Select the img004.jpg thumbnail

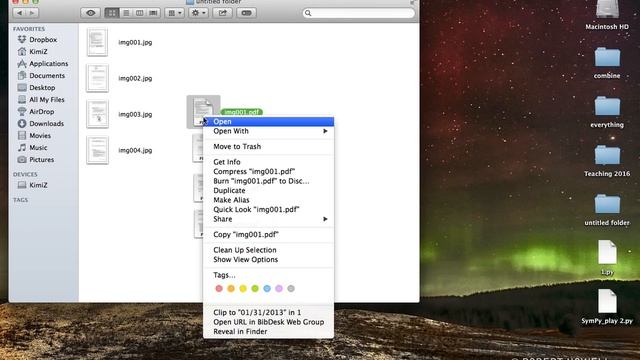point(97,150)
